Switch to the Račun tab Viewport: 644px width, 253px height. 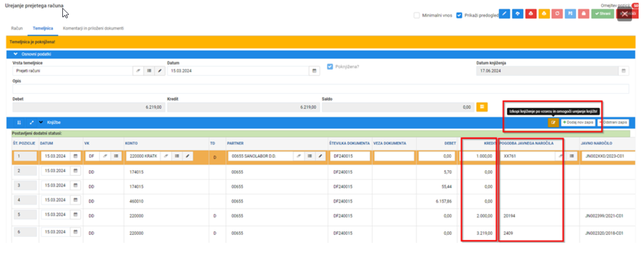click(17, 28)
